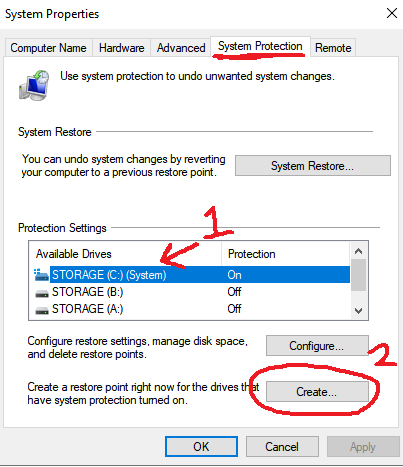Create a restore point now
Screen dimensions: 403x467
pyautogui.click(x=317, y=392)
